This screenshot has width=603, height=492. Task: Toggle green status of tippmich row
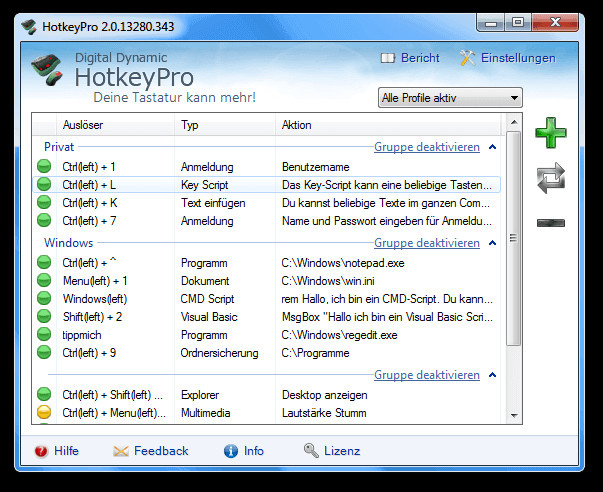tap(44, 335)
